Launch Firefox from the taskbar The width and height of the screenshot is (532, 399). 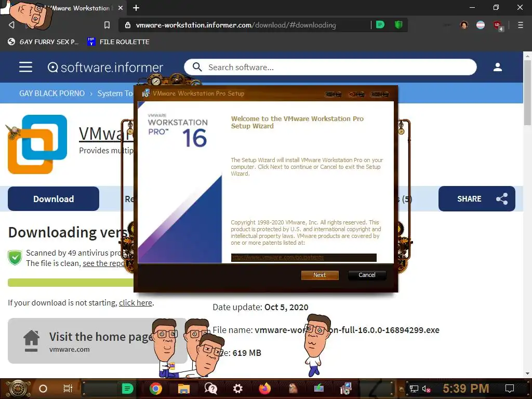tap(265, 389)
